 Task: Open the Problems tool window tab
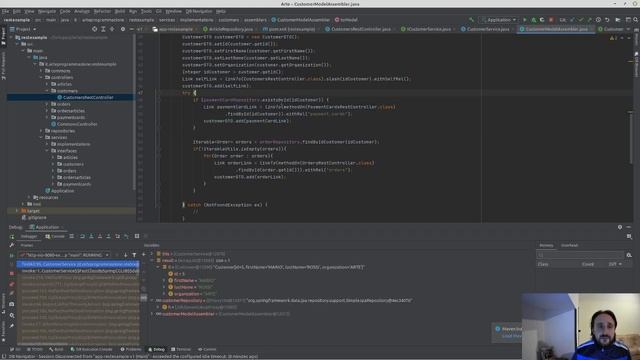pos(131,349)
